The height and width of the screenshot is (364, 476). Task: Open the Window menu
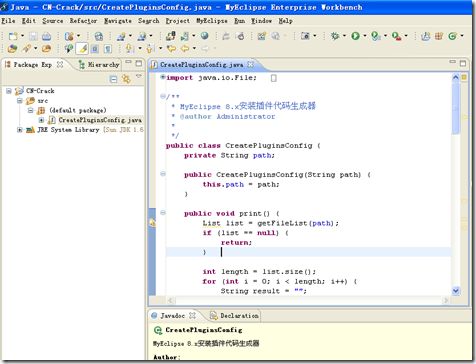(x=261, y=21)
